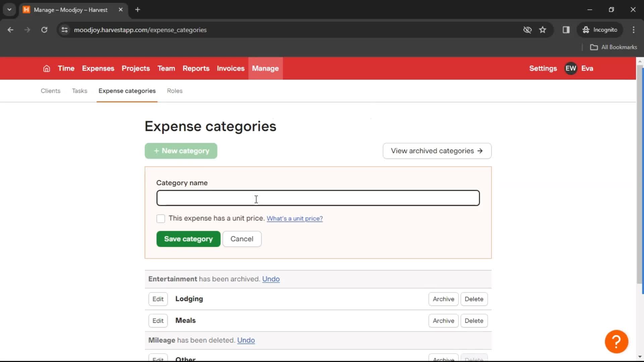This screenshot has height=362, width=644.
Task: Enable unit price for this expense
Action: click(x=161, y=218)
